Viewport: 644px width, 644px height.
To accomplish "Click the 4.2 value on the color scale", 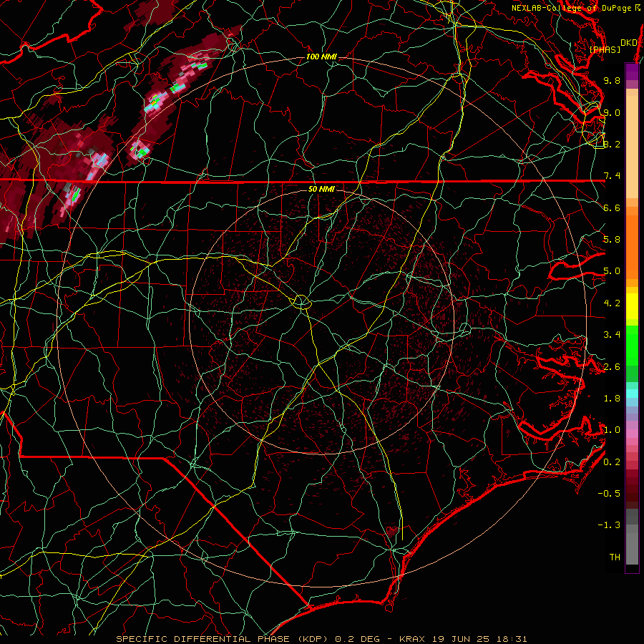I will pyautogui.click(x=612, y=303).
